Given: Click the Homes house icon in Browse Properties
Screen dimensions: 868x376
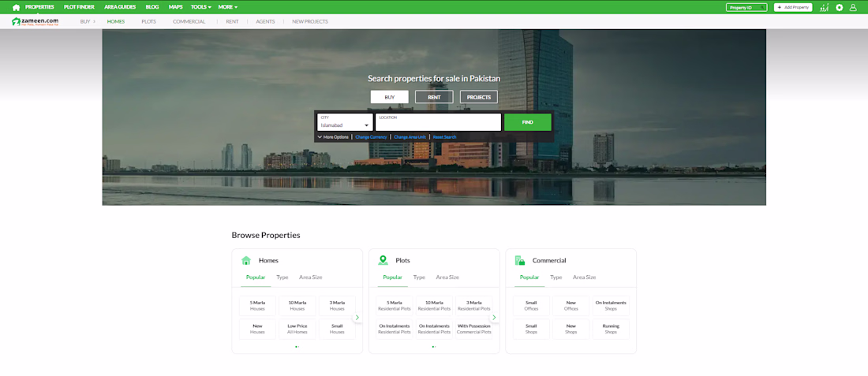Looking at the screenshot, I should (245, 260).
